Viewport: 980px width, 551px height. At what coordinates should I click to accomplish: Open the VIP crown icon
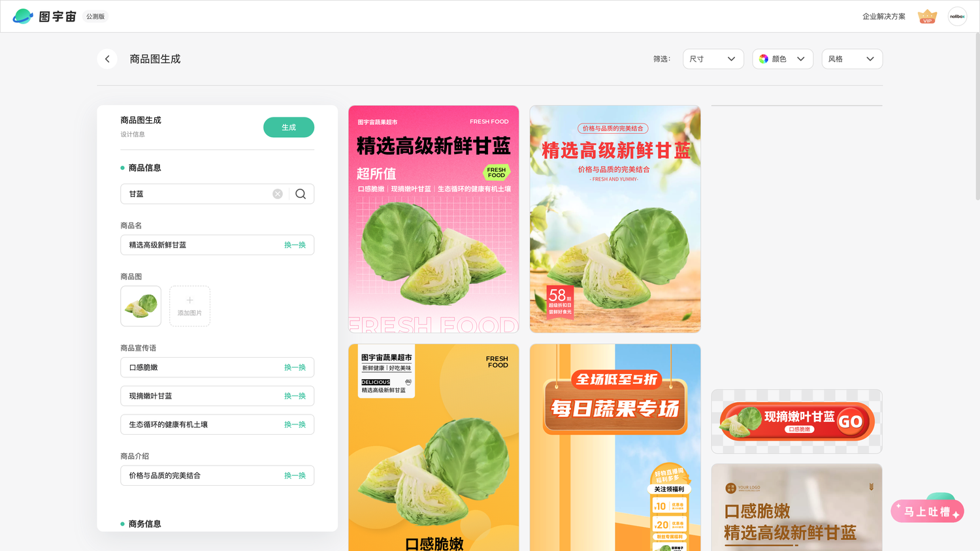coord(927,16)
